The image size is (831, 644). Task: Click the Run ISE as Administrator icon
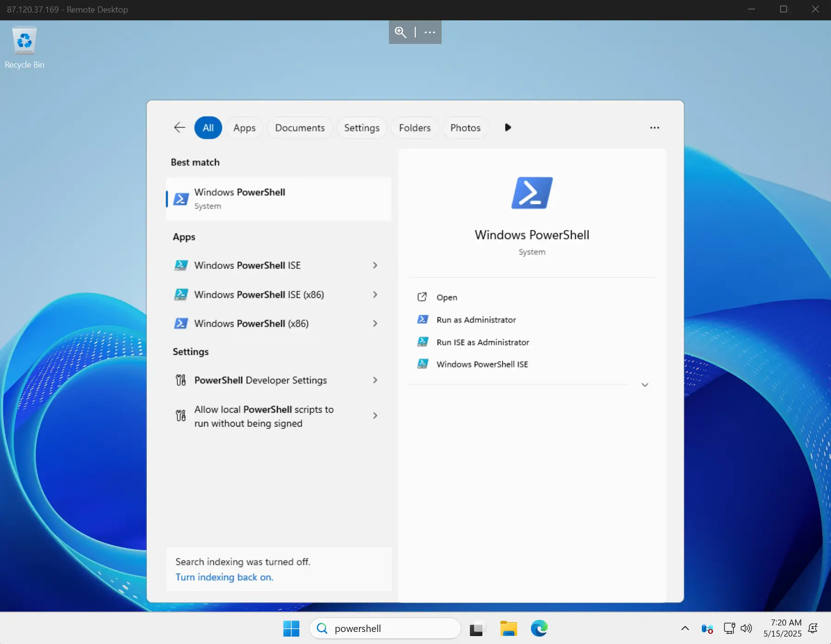coord(423,342)
